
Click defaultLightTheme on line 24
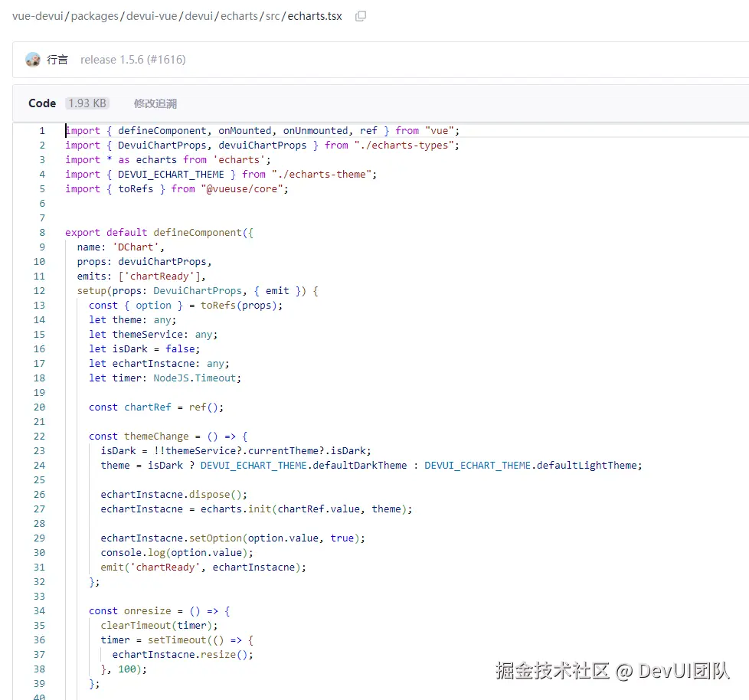tap(587, 466)
